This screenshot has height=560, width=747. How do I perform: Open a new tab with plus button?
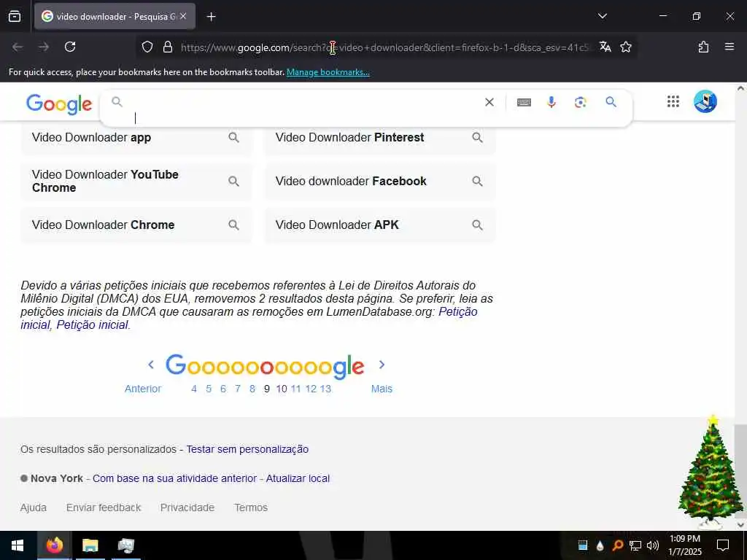click(211, 17)
